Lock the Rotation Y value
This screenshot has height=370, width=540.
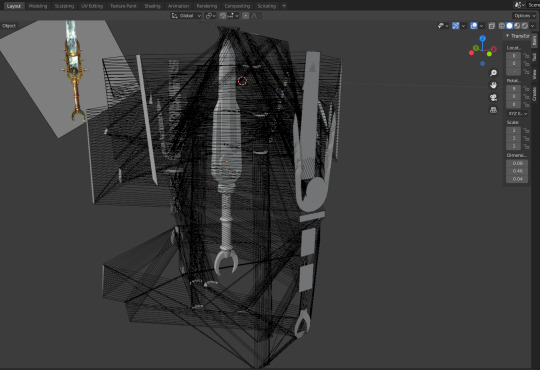[526, 96]
